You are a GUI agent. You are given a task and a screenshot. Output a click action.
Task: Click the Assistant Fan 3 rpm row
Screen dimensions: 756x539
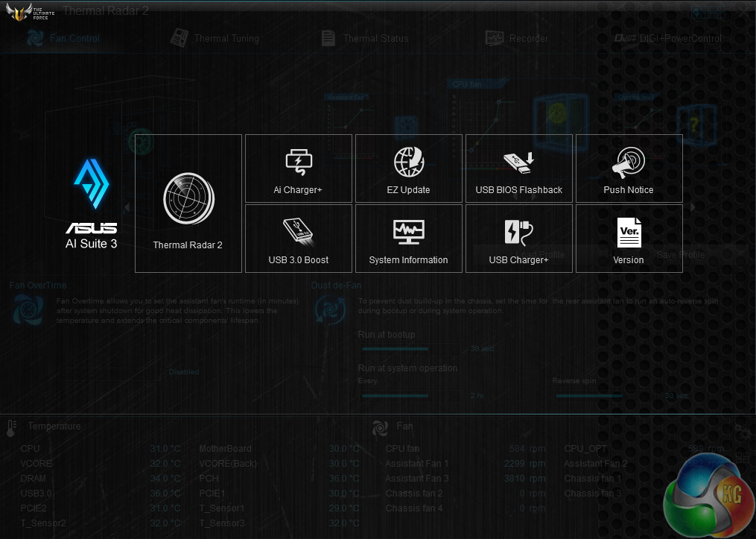(466, 478)
